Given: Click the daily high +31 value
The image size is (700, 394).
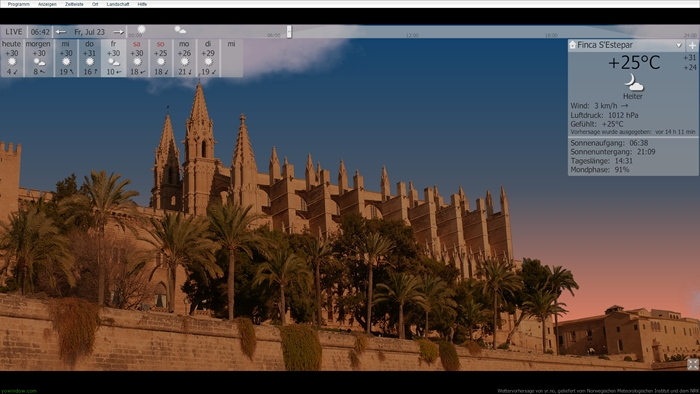Looking at the screenshot, I should coord(690,58).
